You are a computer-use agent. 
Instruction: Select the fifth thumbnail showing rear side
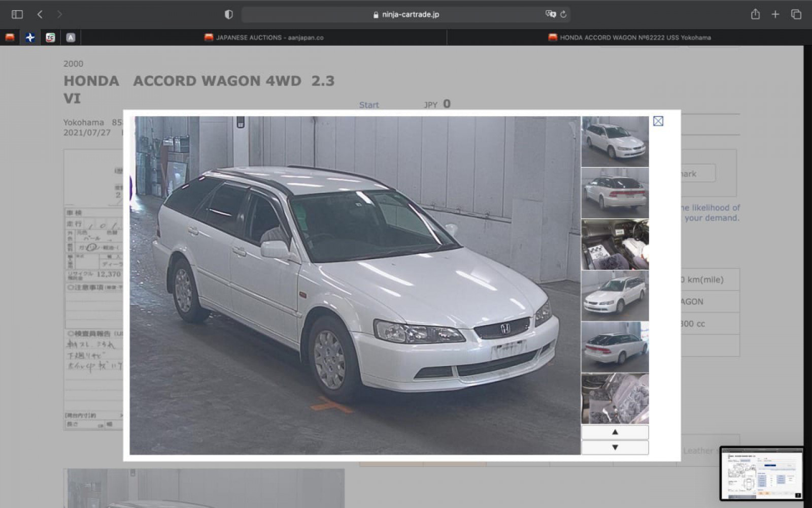click(x=615, y=347)
